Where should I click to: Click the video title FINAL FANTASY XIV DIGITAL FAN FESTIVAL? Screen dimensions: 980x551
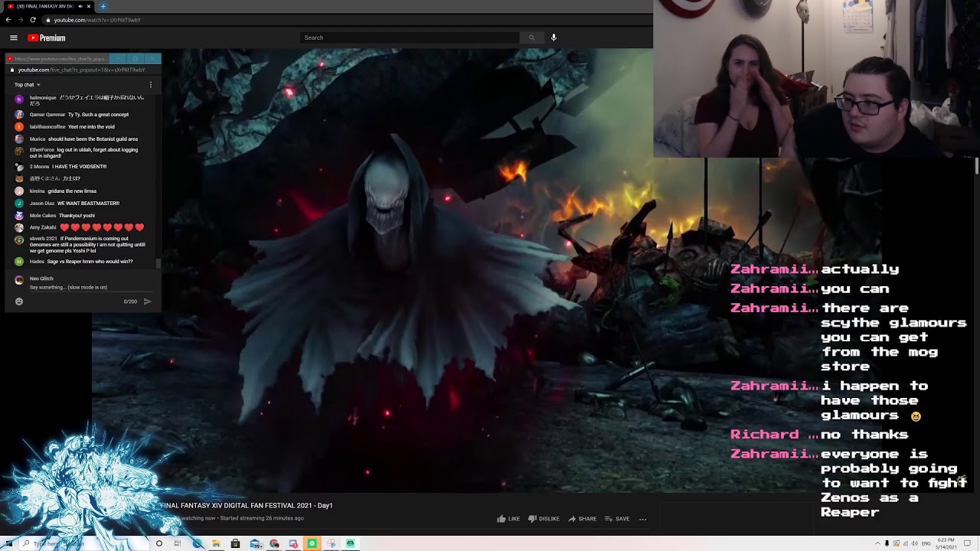[247, 506]
